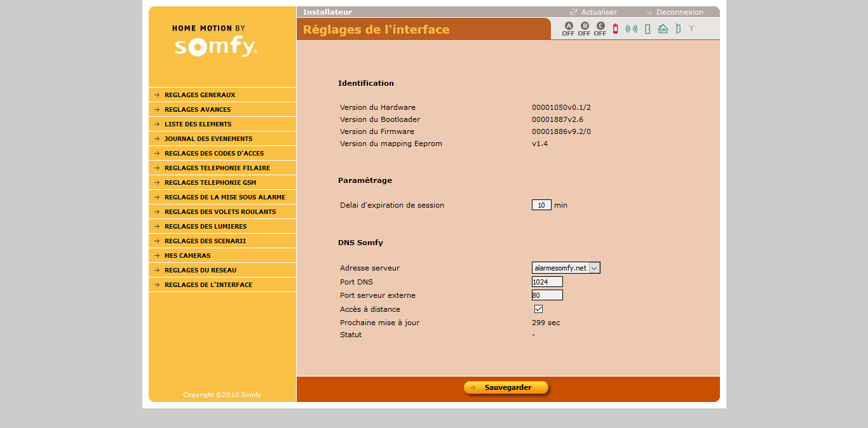
Task: Click the Somfy Home Motion logo
Action: tap(215, 41)
